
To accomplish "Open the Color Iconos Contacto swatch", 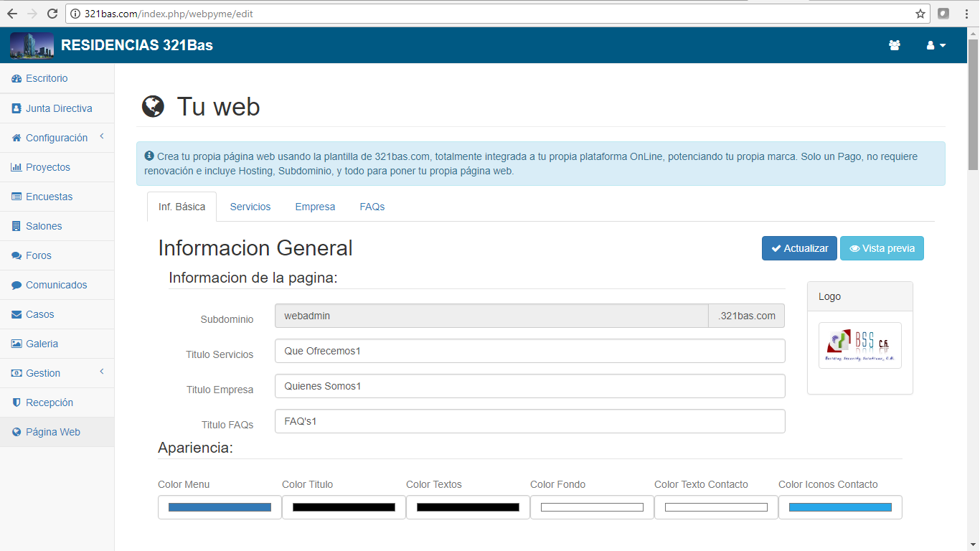I will point(840,507).
